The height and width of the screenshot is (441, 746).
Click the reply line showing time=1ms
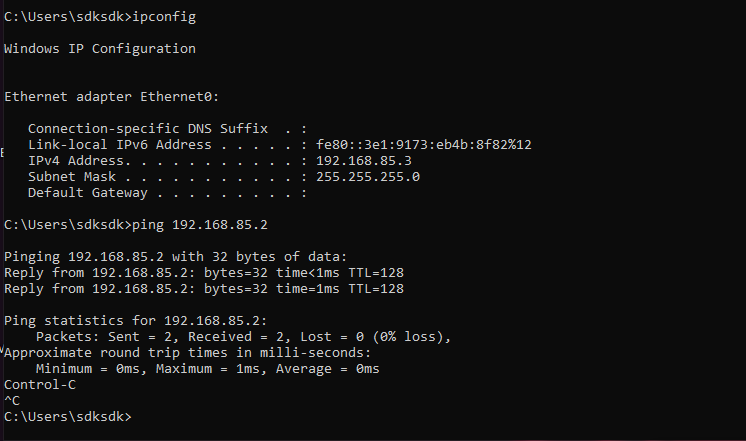[x=203, y=289]
